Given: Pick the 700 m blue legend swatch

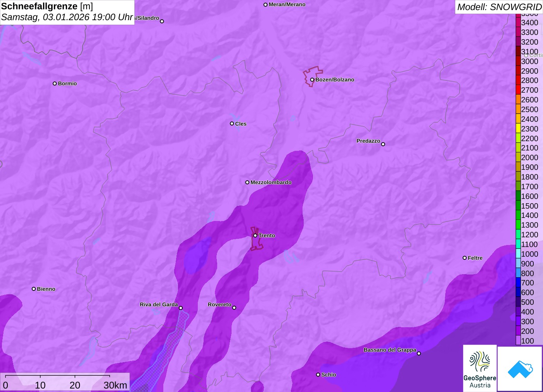Looking at the screenshot, I should tap(518, 283).
